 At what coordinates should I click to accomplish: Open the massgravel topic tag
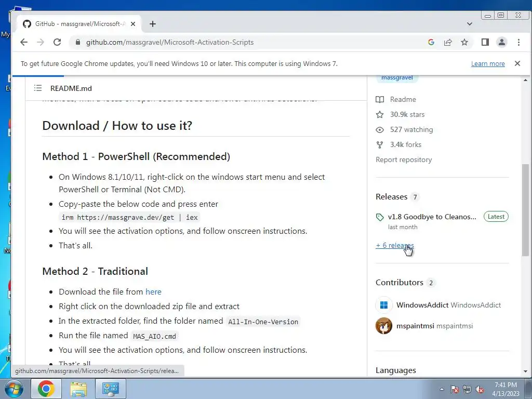click(397, 78)
